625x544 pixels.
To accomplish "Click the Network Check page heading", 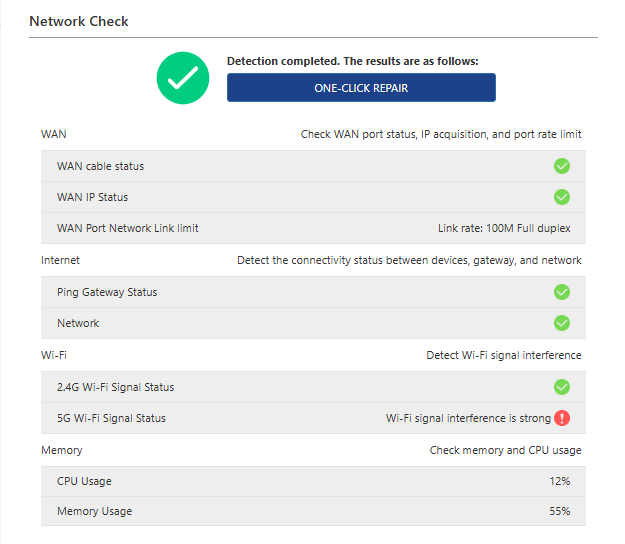I will [79, 21].
